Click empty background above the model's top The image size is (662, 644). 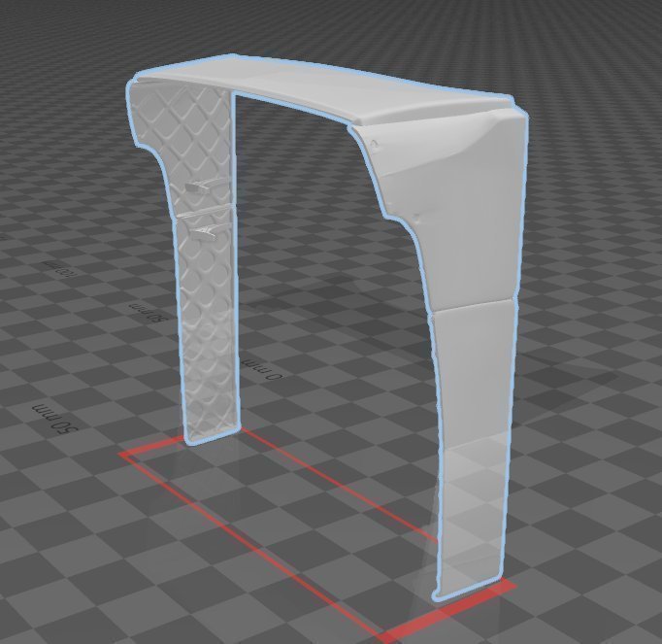[x=330, y=29]
